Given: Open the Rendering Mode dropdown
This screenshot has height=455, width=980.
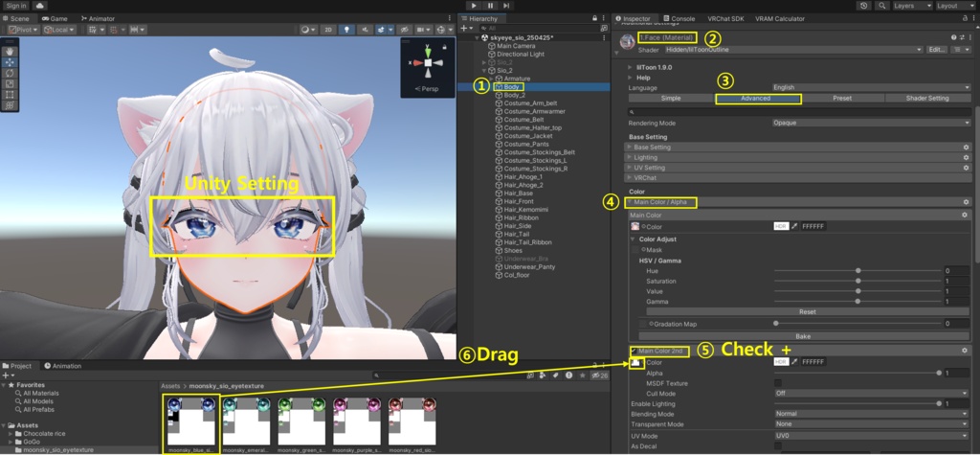Looking at the screenshot, I should tap(871, 123).
